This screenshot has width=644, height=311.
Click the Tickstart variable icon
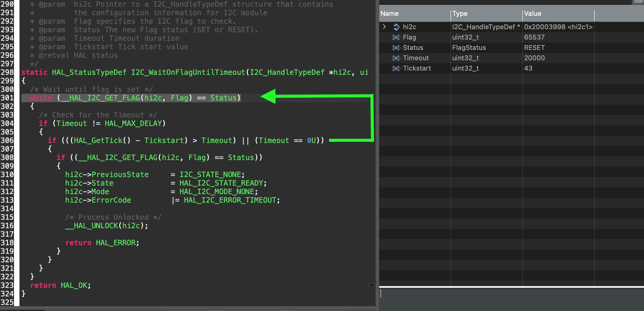396,68
